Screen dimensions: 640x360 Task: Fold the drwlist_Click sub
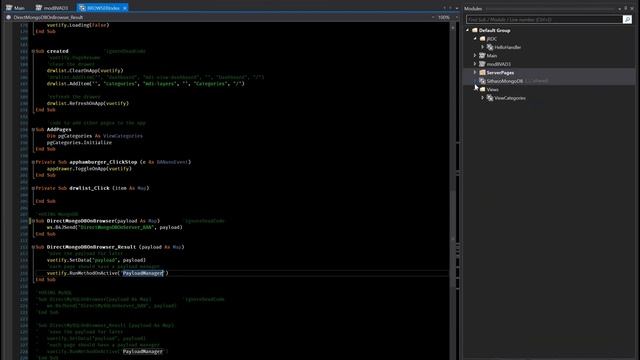(x=33, y=189)
